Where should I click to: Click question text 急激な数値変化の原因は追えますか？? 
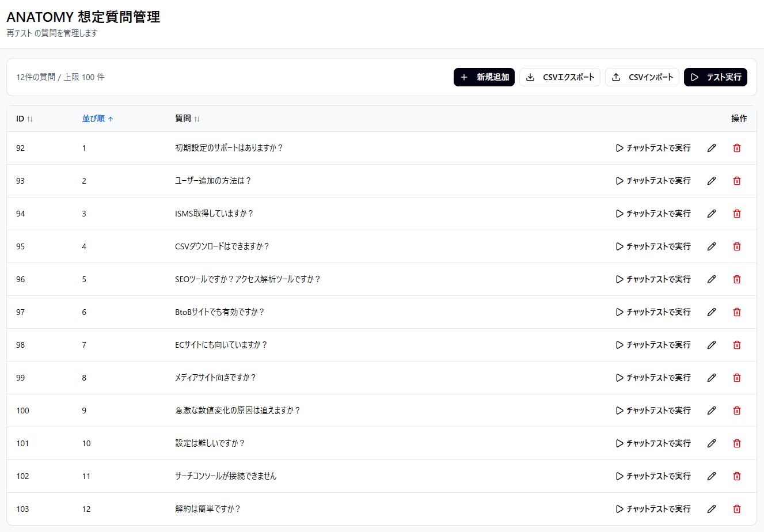pos(238,411)
